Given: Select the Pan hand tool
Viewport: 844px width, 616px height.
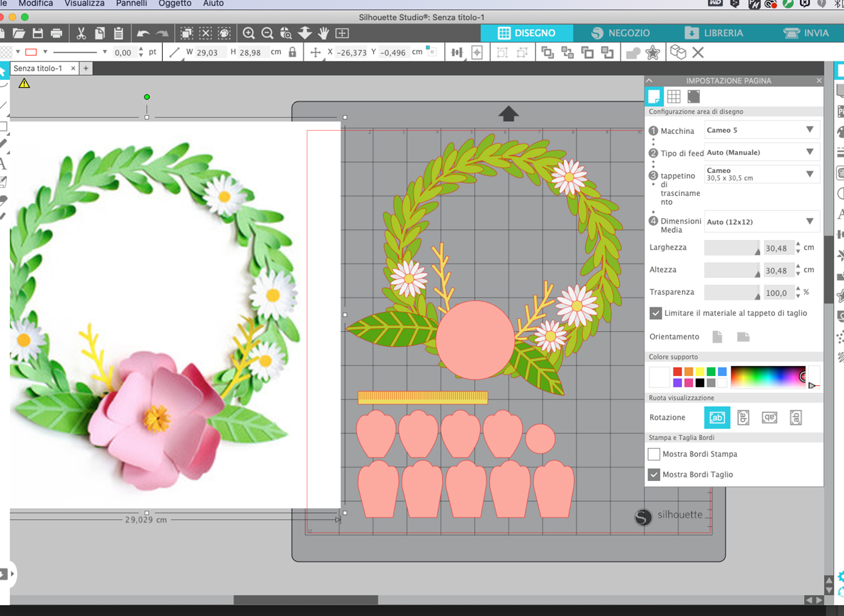Looking at the screenshot, I should (324, 33).
